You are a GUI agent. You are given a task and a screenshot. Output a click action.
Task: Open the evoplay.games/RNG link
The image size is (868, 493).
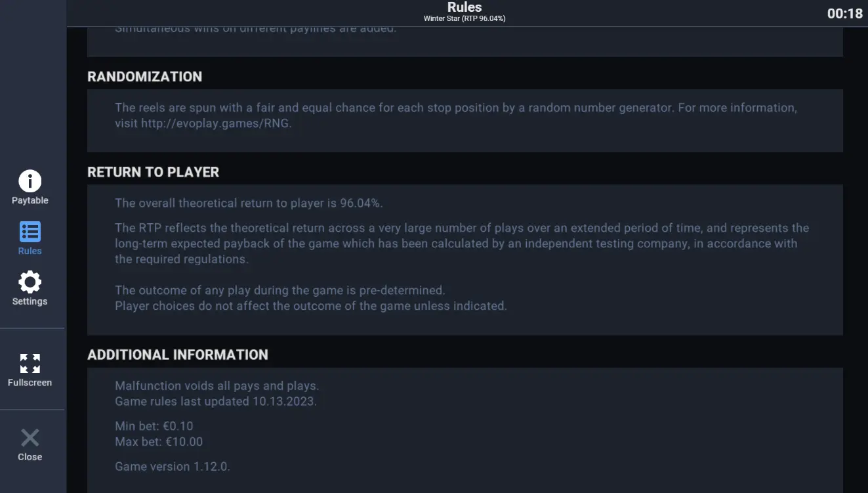click(x=215, y=123)
